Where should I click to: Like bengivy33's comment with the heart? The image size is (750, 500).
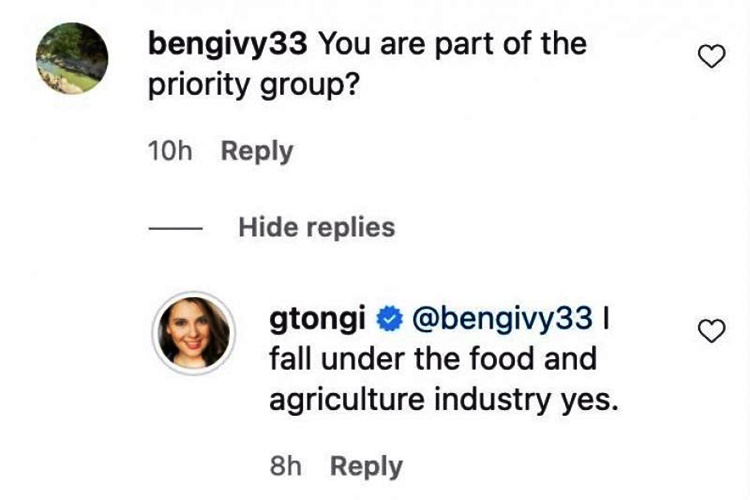click(710, 58)
